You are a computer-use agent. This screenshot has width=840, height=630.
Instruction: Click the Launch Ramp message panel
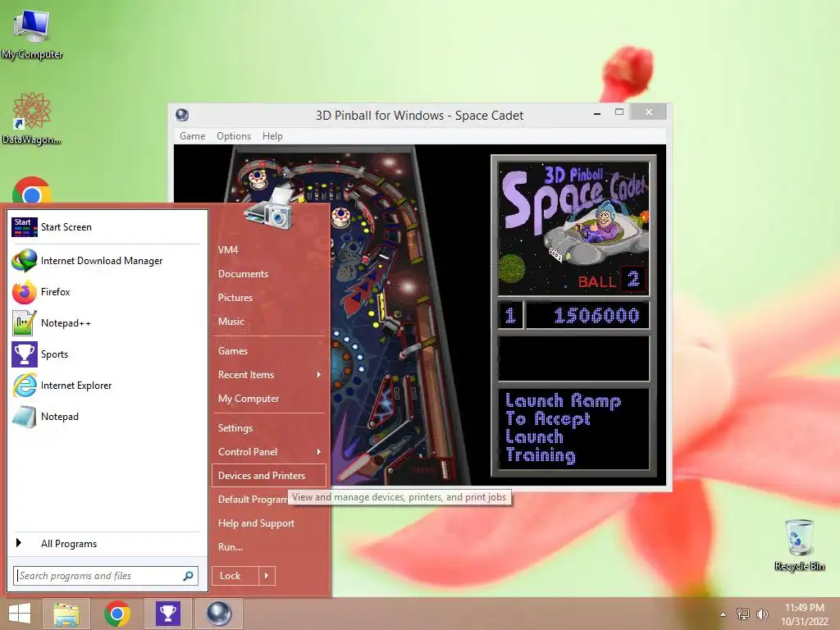pyautogui.click(x=573, y=428)
